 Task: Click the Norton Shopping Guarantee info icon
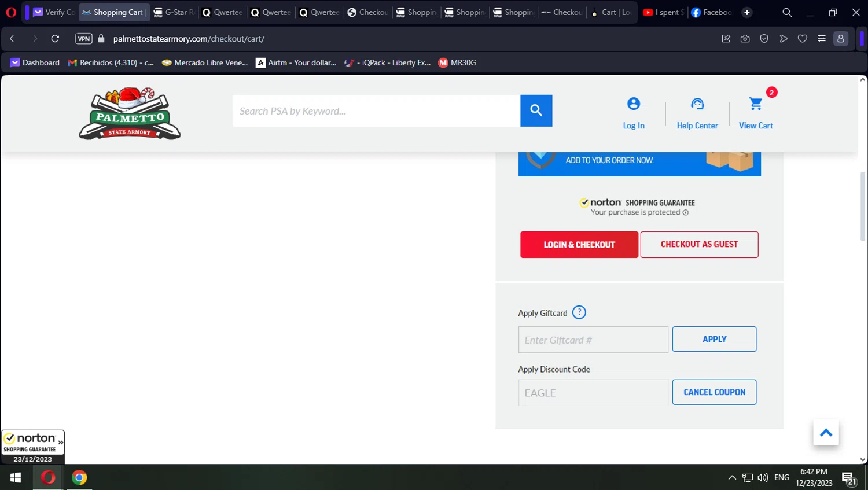click(x=686, y=213)
